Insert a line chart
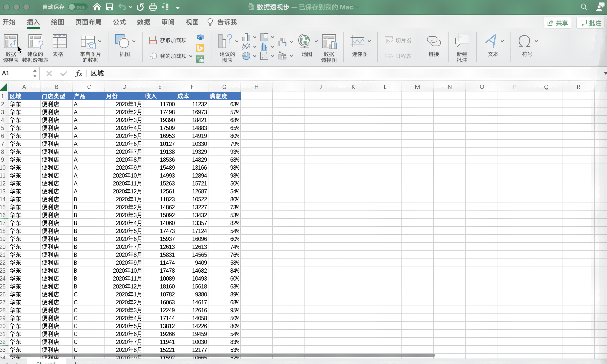 246,46
